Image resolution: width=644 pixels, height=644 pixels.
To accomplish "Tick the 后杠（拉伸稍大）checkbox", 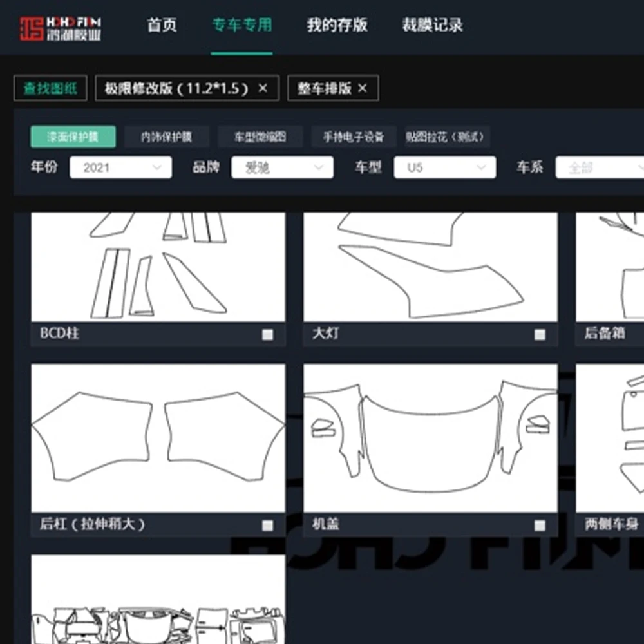I will pyautogui.click(x=267, y=526).
